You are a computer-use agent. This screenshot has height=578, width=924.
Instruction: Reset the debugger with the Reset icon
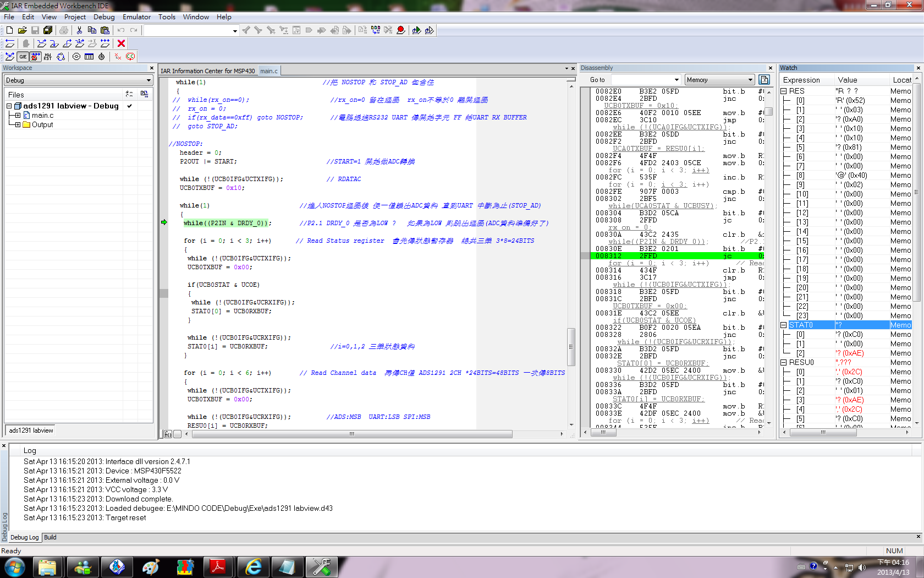[10, 43]
